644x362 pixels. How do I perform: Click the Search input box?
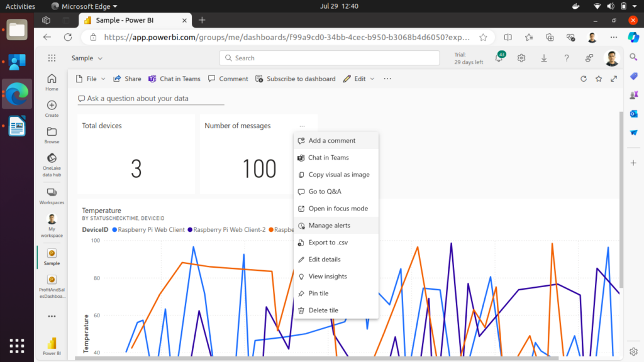tap(330, 58)
